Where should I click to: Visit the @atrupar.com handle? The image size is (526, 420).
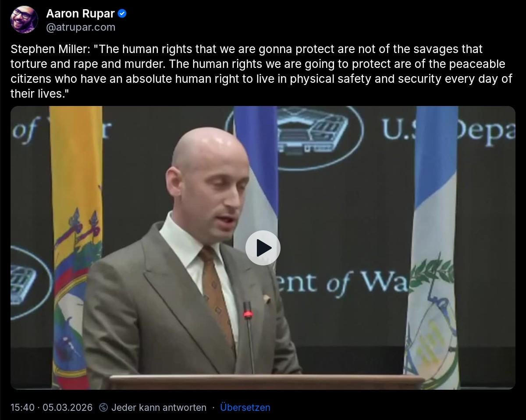coord(81,27)
